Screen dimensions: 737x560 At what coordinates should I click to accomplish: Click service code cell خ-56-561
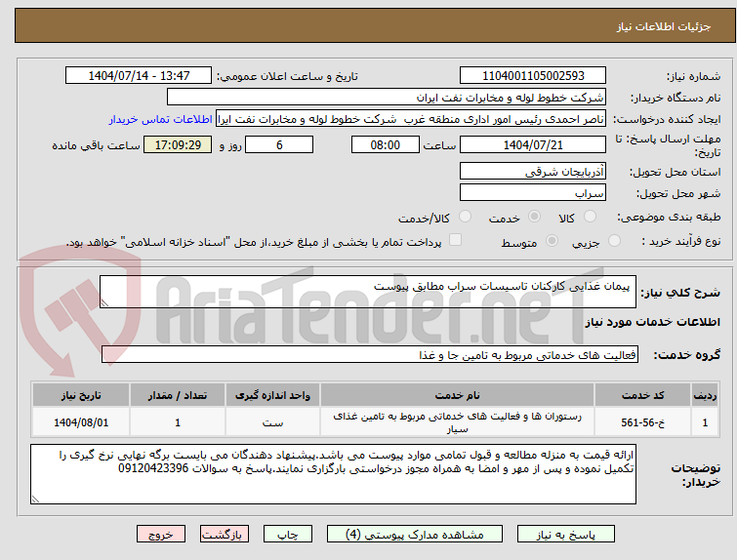tap(642, 422)
